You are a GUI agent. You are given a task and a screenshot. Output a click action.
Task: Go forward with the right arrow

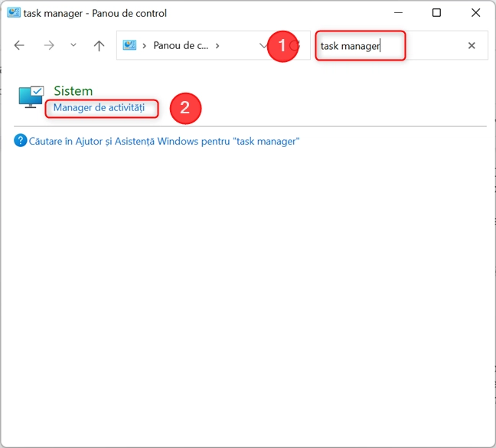pos(49,45)
